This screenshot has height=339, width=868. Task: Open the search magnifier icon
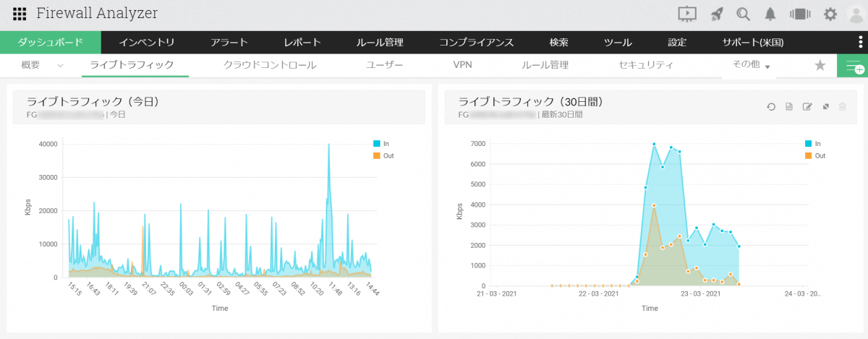coord(743,14)
